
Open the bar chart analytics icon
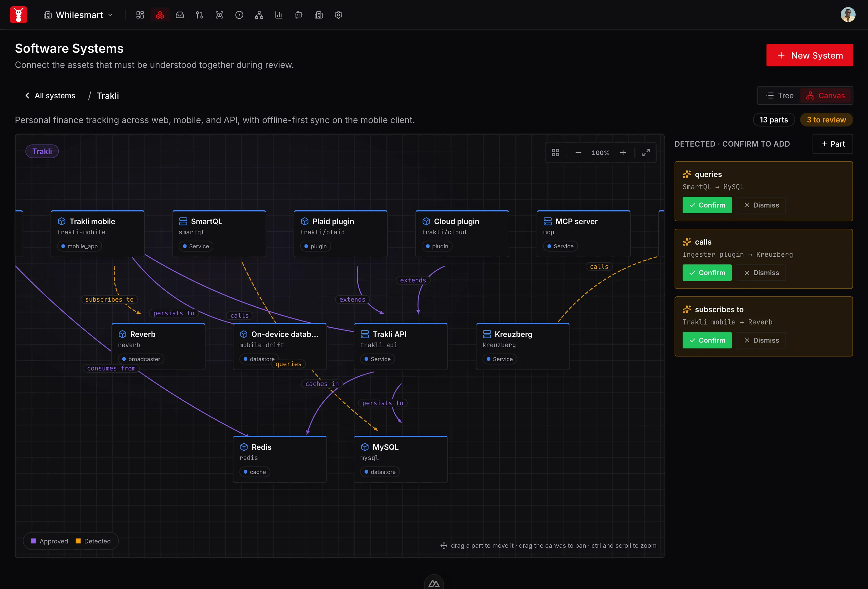click(279, 15)
